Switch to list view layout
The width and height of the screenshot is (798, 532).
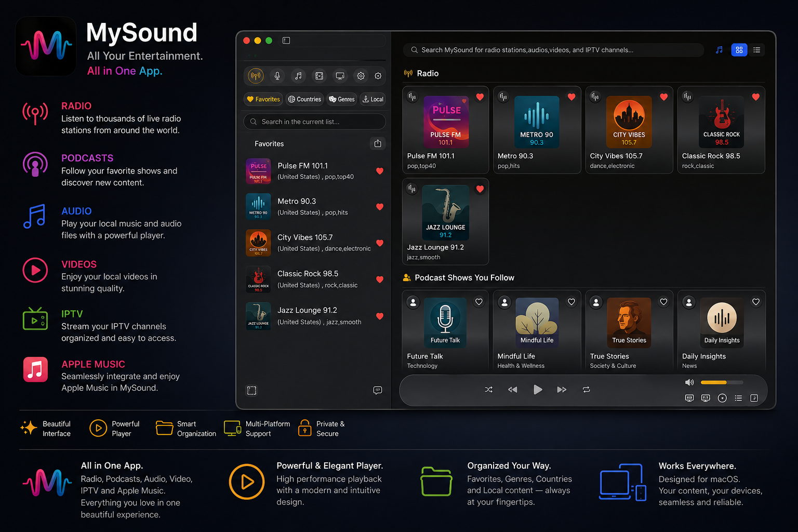pos(757,50)
